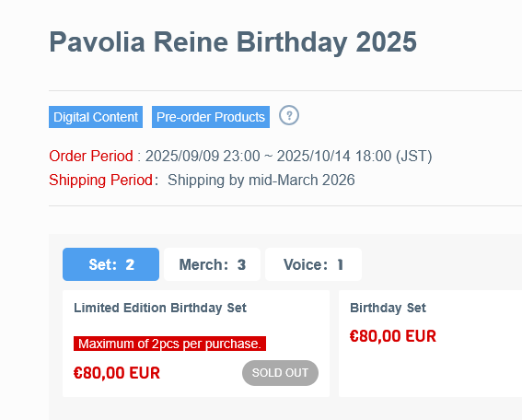
Task: Click the question mark help icon
Action: point(289,115)
